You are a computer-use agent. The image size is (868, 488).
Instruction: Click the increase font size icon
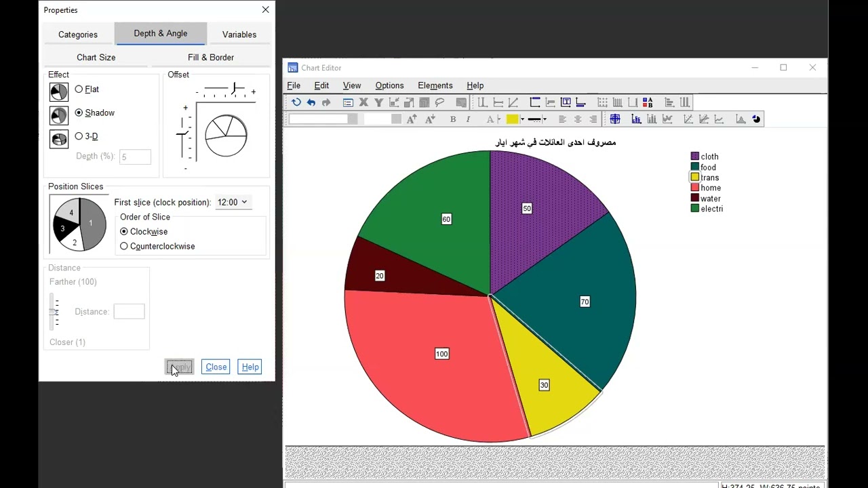(412, 119)
